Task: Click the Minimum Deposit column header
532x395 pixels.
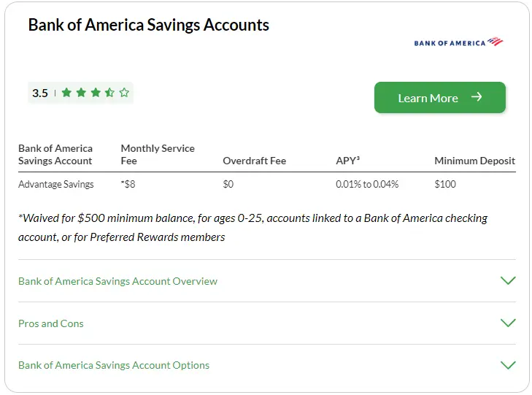Action: (x=474, y=161)
